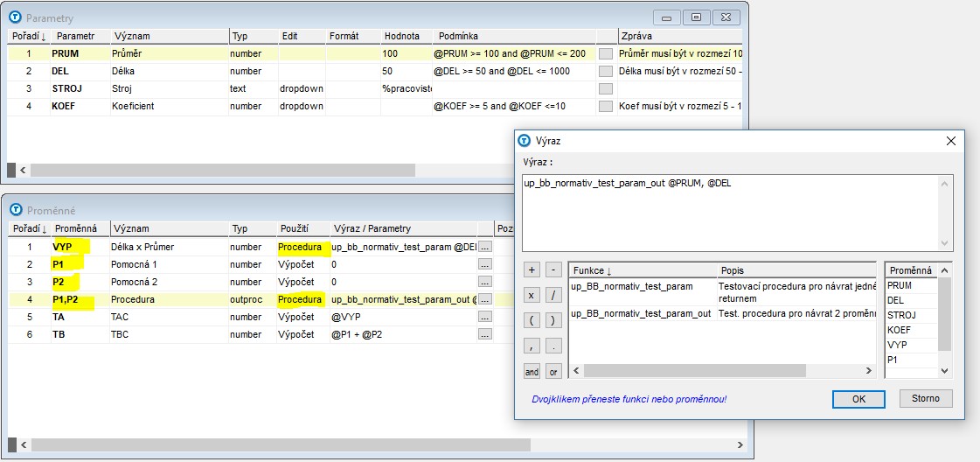Sort function list by Funkce column
Image resolution: width=980 pixels, height=462 pixels.
(643, 270)
